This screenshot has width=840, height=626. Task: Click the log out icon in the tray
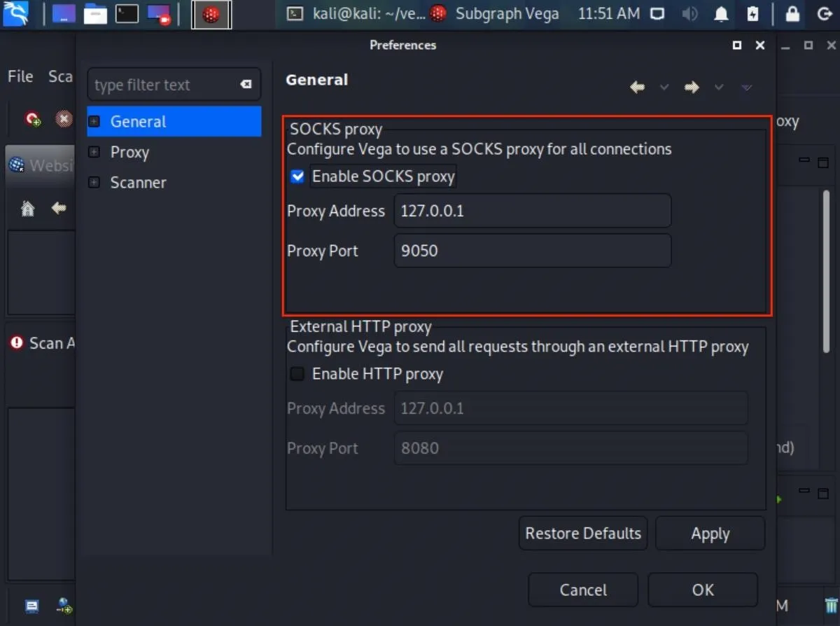tap(824, 13)
